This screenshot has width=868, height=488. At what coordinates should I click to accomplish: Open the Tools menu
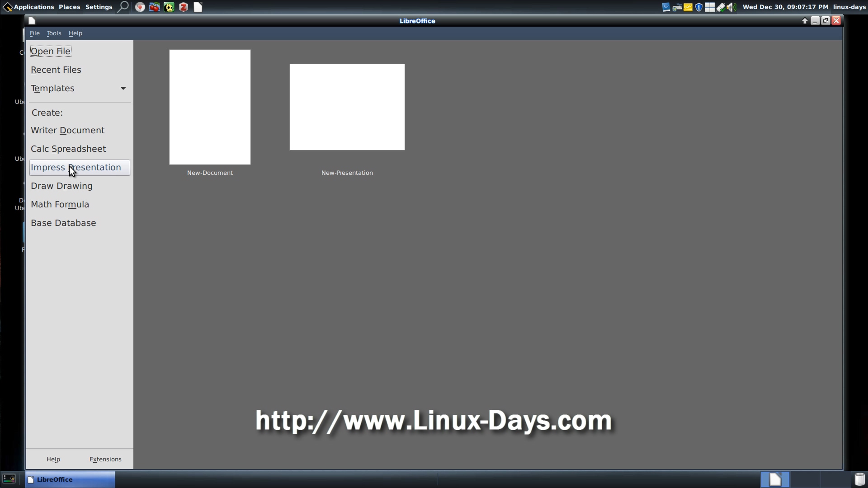(x=54, y=33)
